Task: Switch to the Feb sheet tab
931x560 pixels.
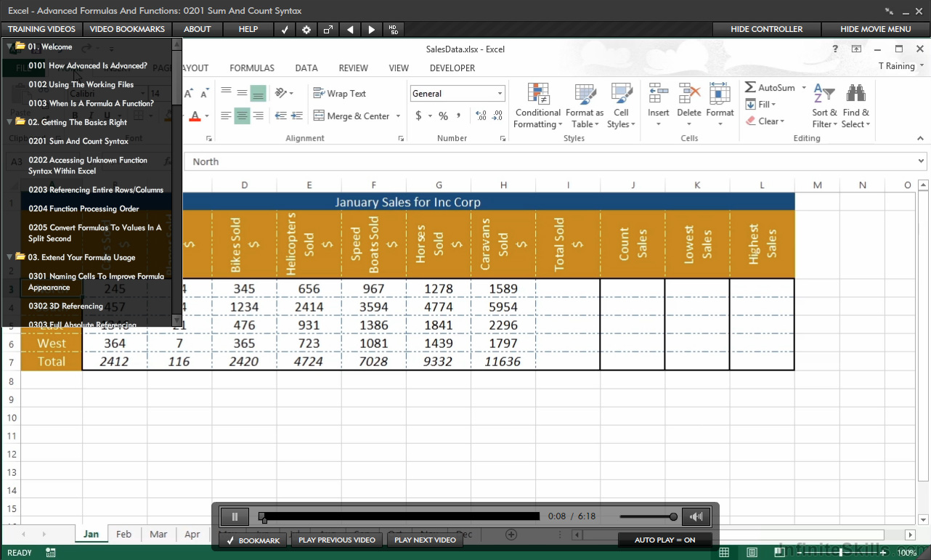Action: click(x=124, y=535)
